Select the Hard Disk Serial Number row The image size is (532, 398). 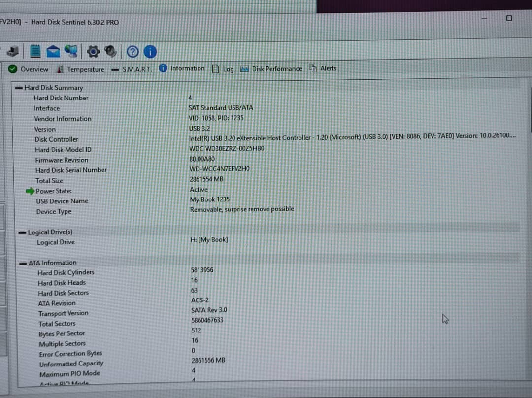click(71, 170)
